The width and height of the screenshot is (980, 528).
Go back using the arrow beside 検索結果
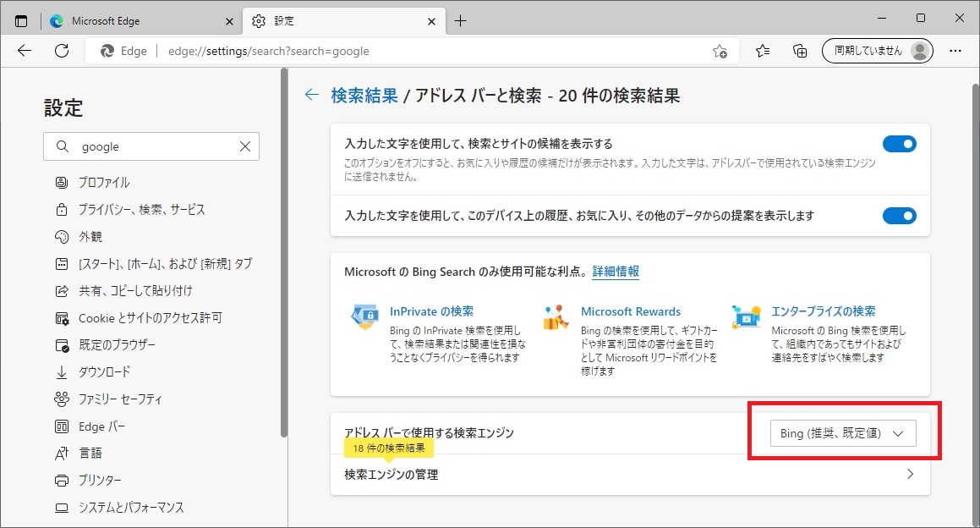pos(311,95)
